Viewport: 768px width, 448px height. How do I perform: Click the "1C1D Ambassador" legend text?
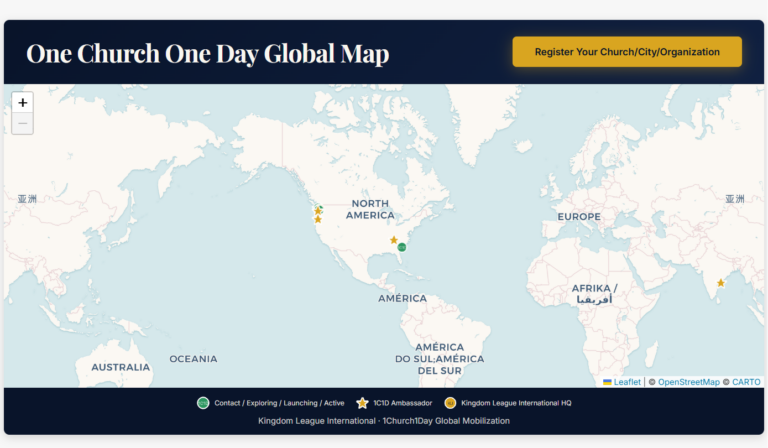[403, 403]
